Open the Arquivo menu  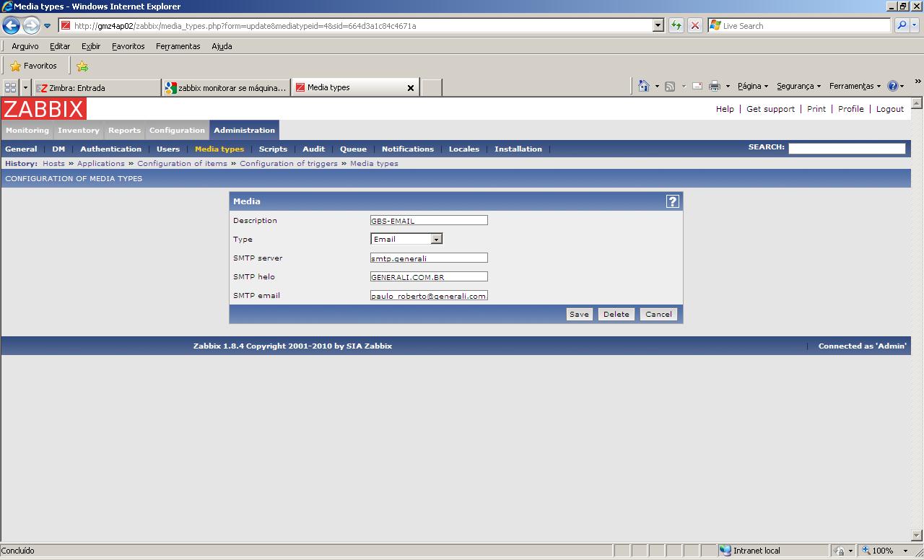click(25, 46)
